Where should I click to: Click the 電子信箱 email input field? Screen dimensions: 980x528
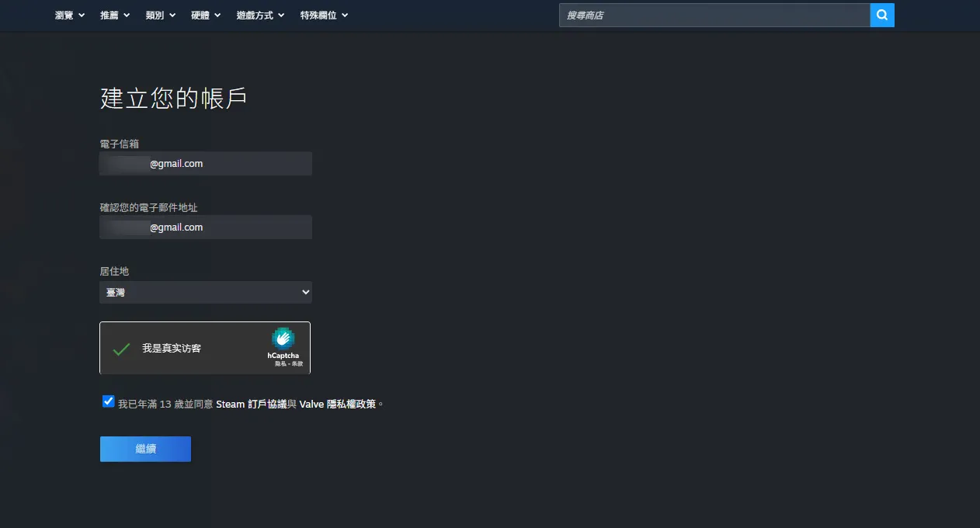206,164
